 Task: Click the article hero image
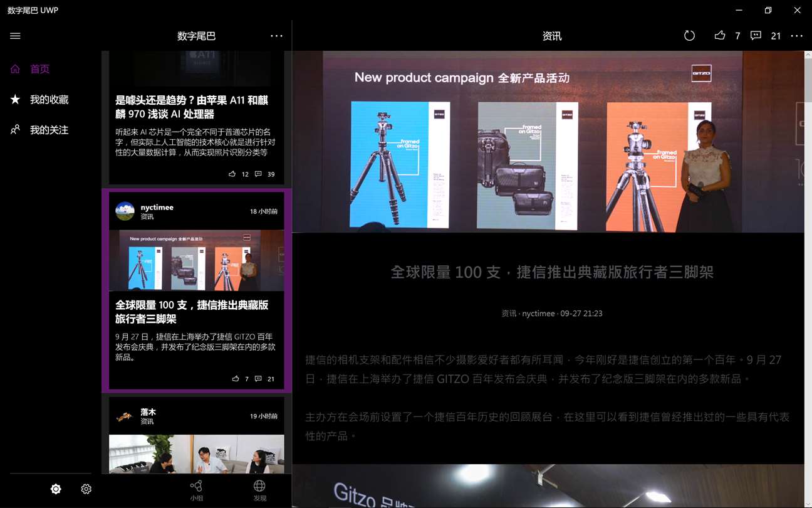coord(548,142)
